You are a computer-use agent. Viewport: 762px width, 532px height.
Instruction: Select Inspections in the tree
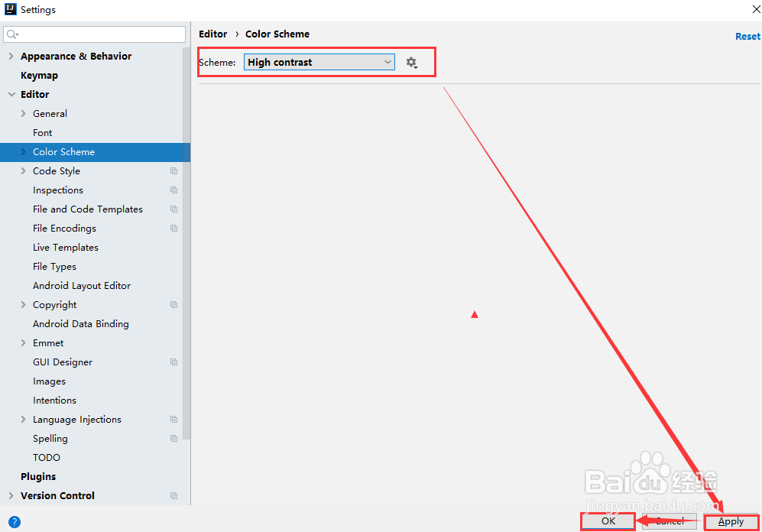58,190
